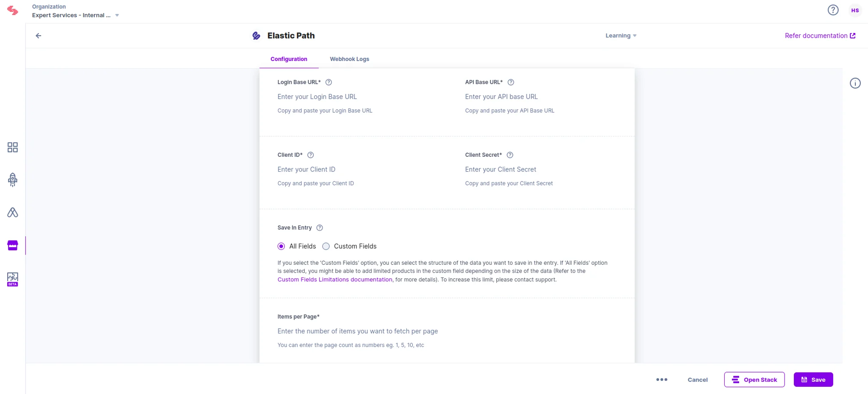868x394 pixels.
Task: Open the Automate icon in sidebar
Action: 13,212
